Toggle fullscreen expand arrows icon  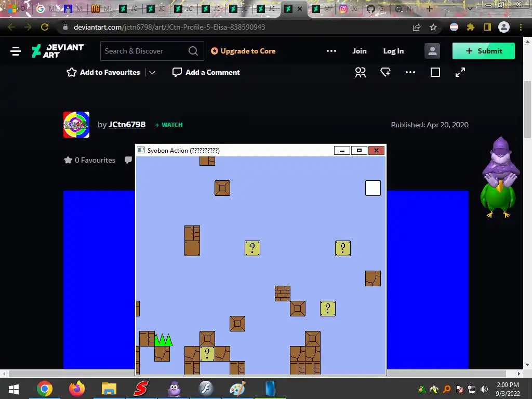460,72
